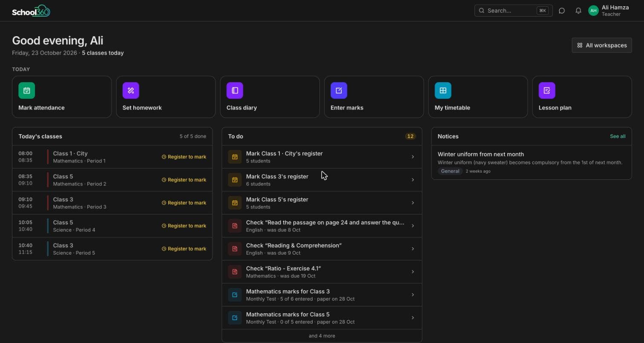This screenshot has height=343, width=644.
Task: Click the homework icon beside Check "Reading & Comprehension"
Action: 235,249
